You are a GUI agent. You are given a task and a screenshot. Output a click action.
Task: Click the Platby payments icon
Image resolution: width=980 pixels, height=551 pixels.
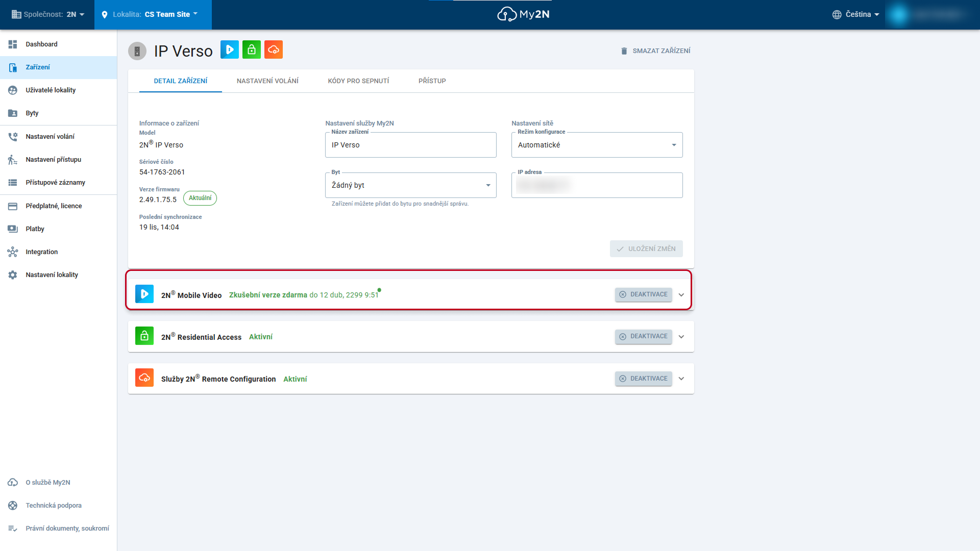click(x=13, y=229)
